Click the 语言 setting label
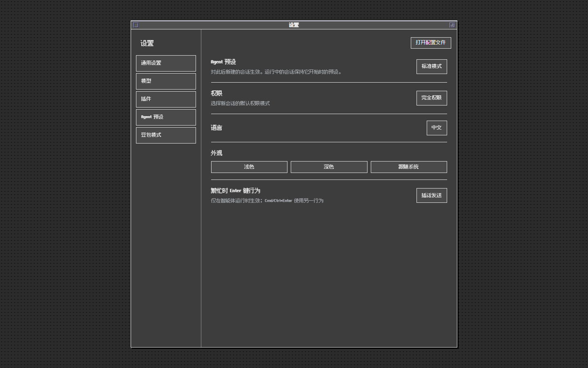This screenshot has width=588, height=368. point(216,128)
